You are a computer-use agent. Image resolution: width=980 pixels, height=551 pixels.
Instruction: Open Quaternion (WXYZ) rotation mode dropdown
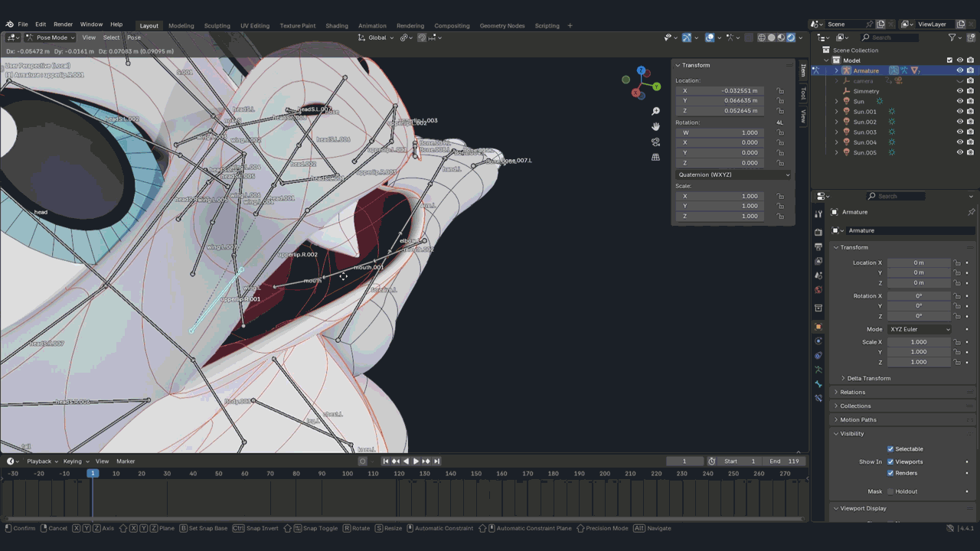pyautogui.click(x=733, y=174)
